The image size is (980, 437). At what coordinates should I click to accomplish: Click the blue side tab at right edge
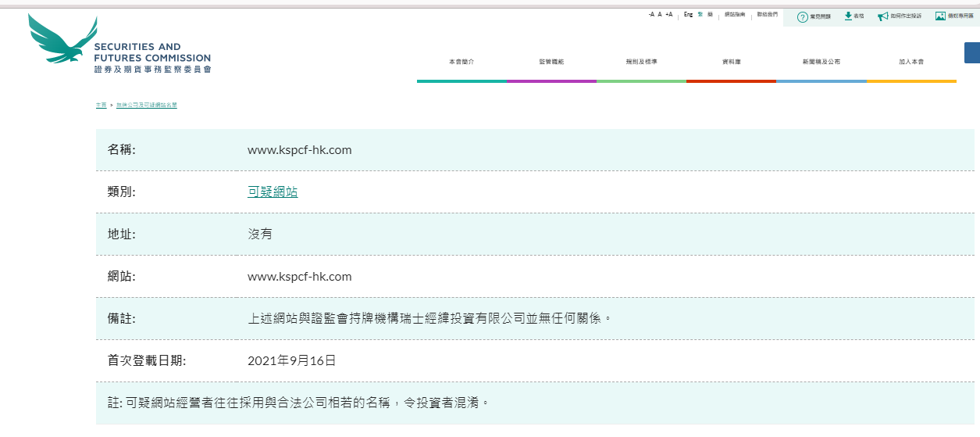coord(972,52)
